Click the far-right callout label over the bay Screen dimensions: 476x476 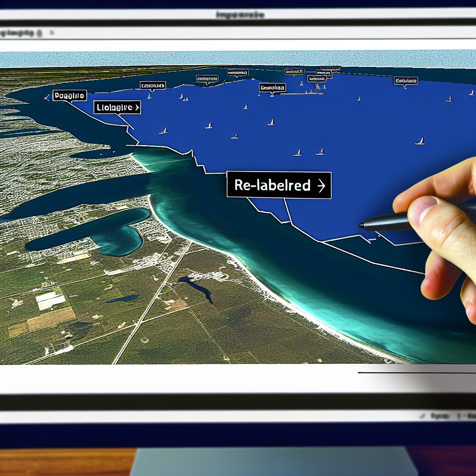coord(405,81)
